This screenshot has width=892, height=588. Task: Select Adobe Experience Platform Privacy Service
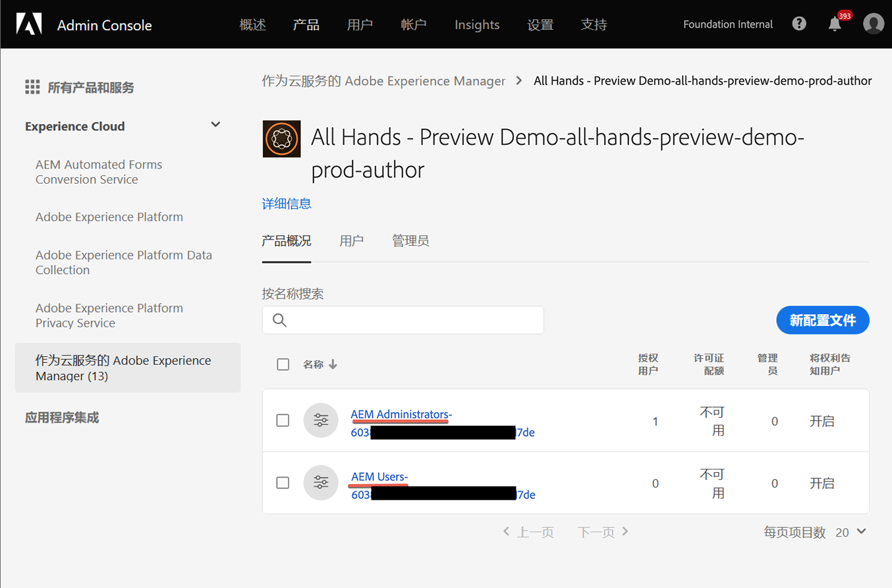click(109, 315)
